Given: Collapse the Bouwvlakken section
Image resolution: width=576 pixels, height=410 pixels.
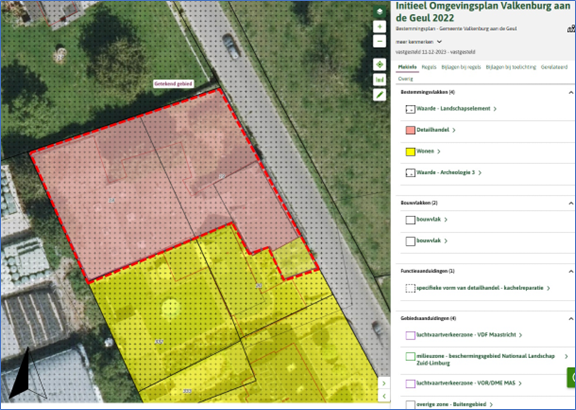Looking at the screenshot, I should point(570,203).
